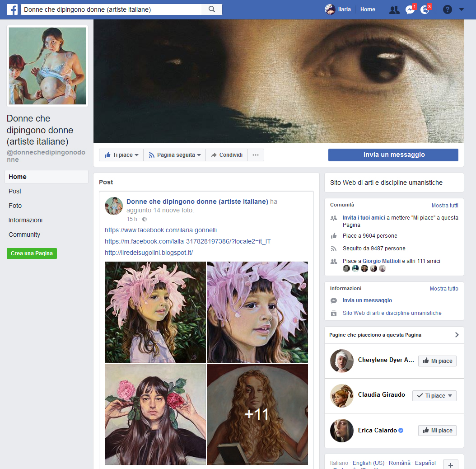Click the people icon next to Invita i tuoi amici
Image resolution: width=476 pixels, height=469 pixels.
334,218
